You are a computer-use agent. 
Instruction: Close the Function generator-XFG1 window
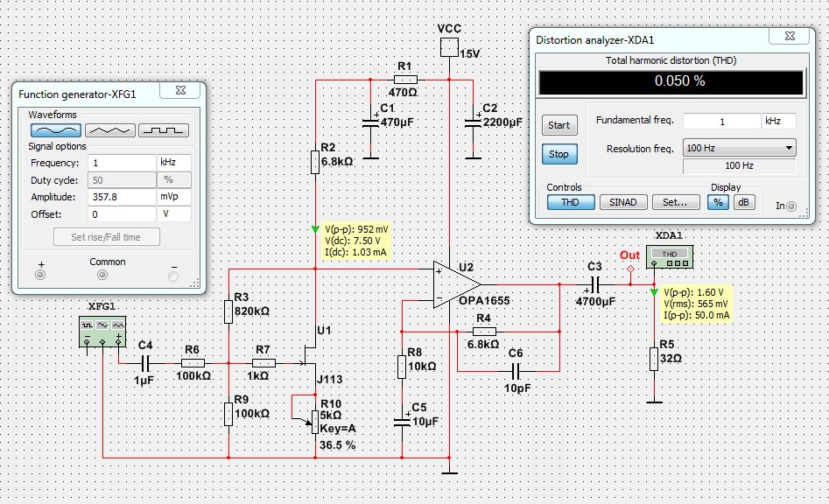click(180, 90)
